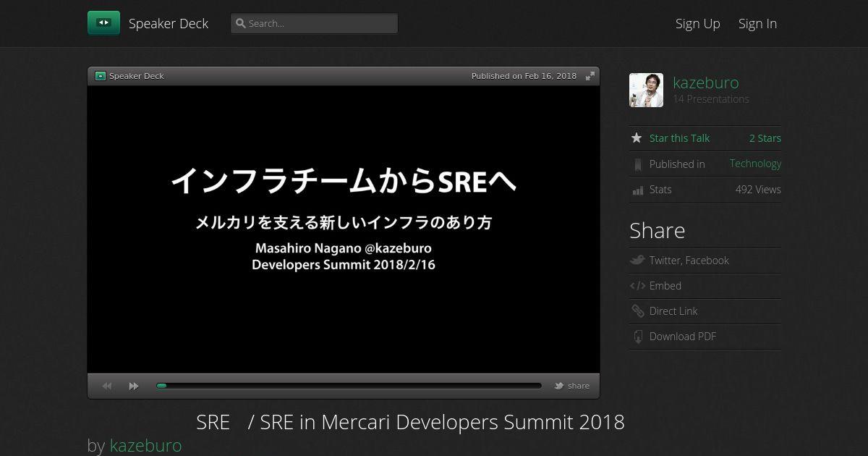
Task: View the 2 Stars count
Action: [x=765, y=138]
